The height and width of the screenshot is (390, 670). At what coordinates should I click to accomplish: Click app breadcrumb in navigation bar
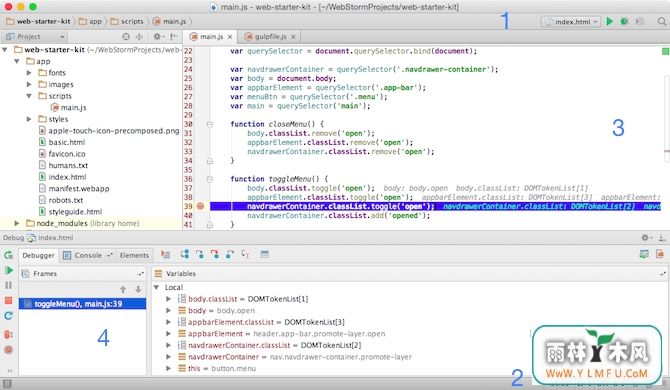point(91,21)
